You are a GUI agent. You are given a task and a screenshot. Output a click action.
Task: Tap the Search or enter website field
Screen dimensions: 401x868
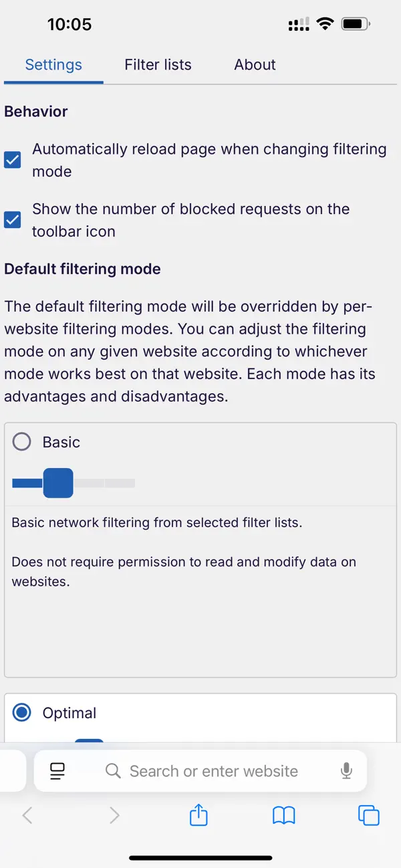(x=214, y=770)
